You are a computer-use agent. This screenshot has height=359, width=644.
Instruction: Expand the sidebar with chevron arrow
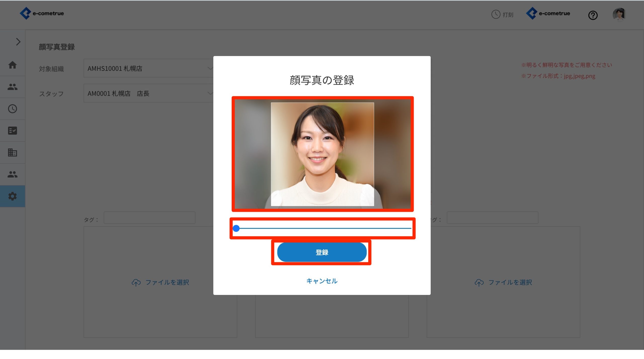18,42
